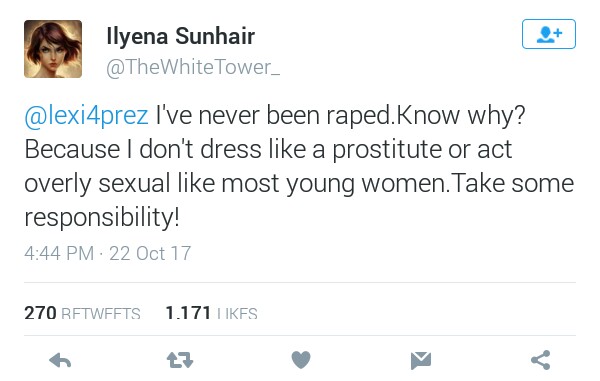View the list of 270 retweets
The width and height of the screenshot is (600, 381).
(x=82, y=313)
